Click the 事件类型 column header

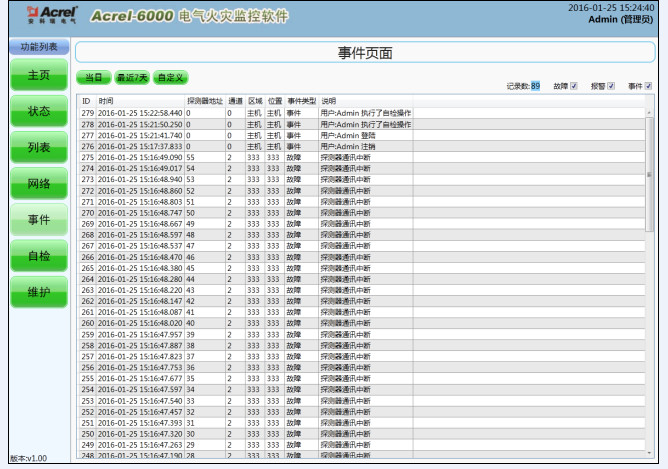301,101
